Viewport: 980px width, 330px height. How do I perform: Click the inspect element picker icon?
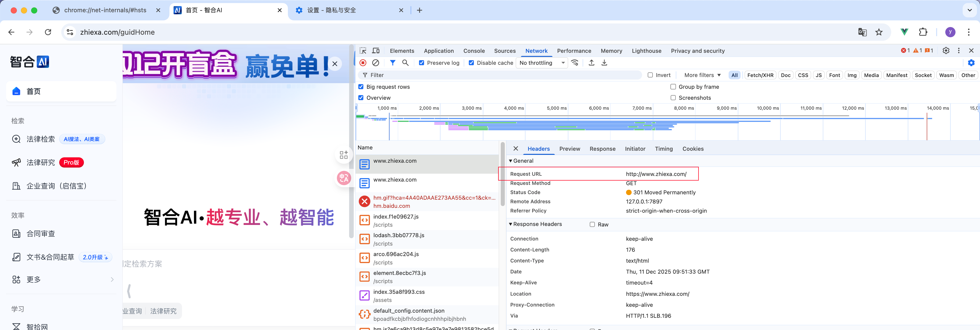coord(363,50)
